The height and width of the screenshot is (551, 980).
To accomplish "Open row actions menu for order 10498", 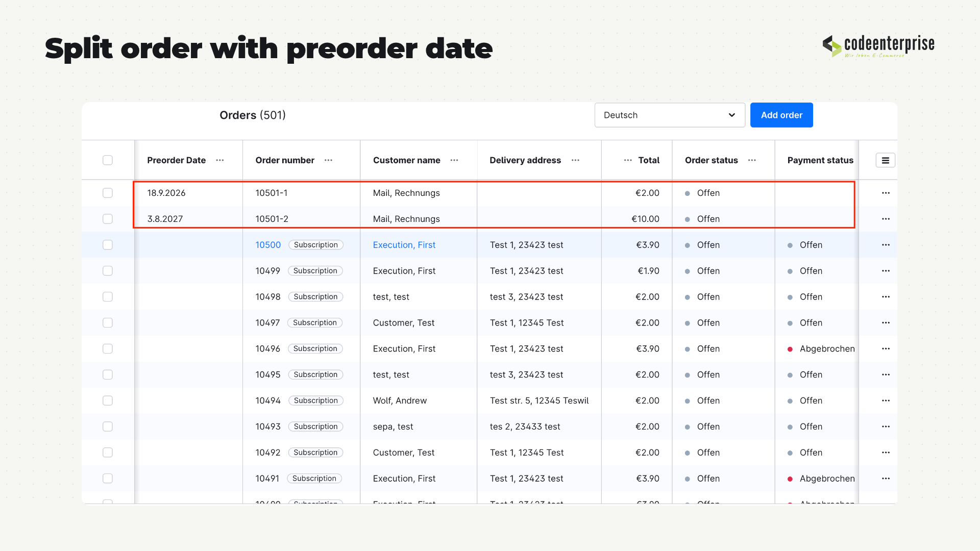I will point(886,297).
